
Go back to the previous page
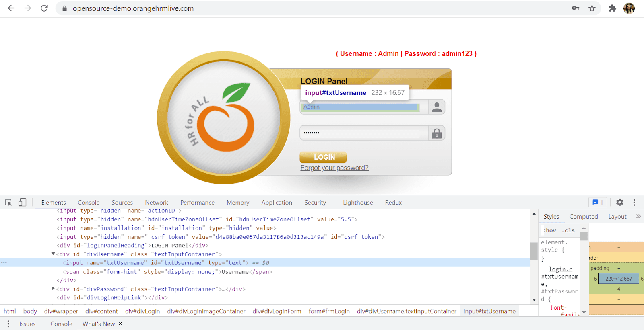tap(11, 8)
